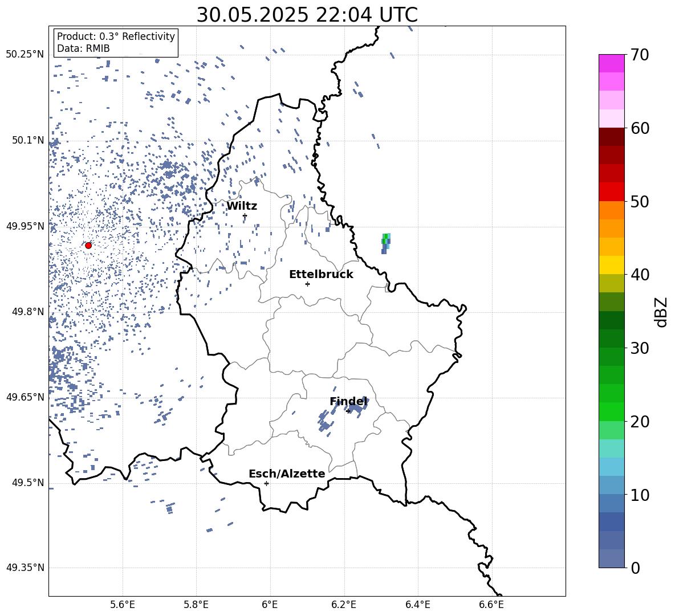Click the magenta 70 dBZ colorbar segment

611,63
